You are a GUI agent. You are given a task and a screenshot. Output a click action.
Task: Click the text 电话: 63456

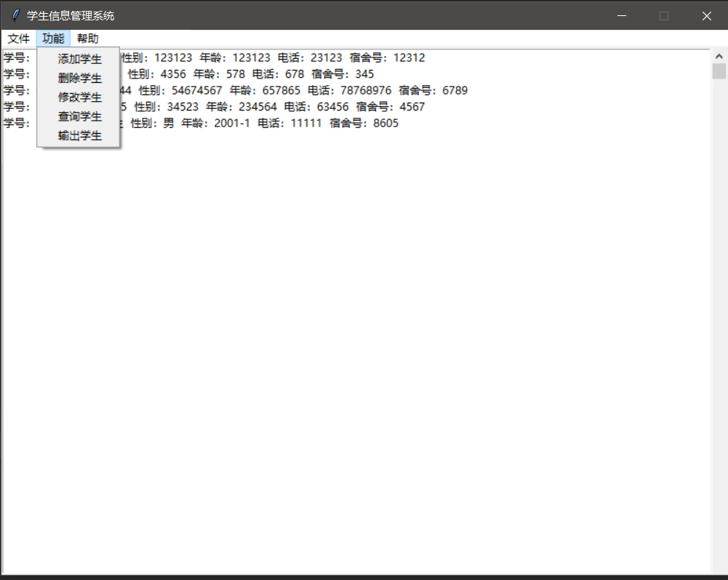point(316,107)
